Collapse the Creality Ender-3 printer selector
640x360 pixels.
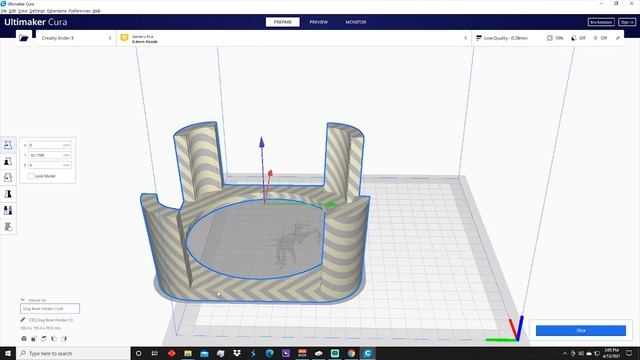(x=110, y=38)
